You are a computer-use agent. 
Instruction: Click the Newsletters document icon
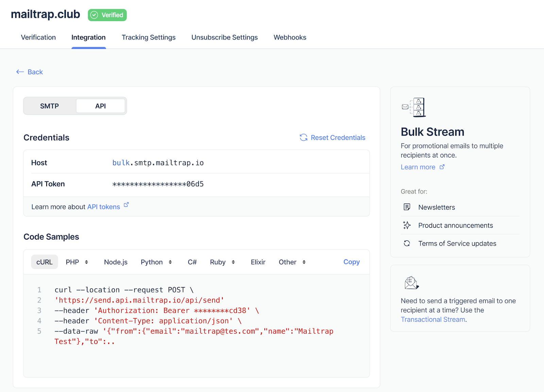pos(407,207)
